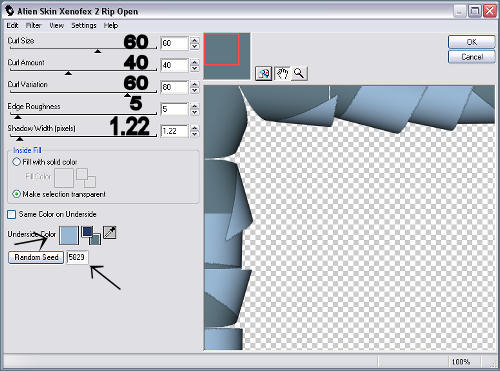Open the View menu
This screenshot has width=500, height=371.
point(56,25)
